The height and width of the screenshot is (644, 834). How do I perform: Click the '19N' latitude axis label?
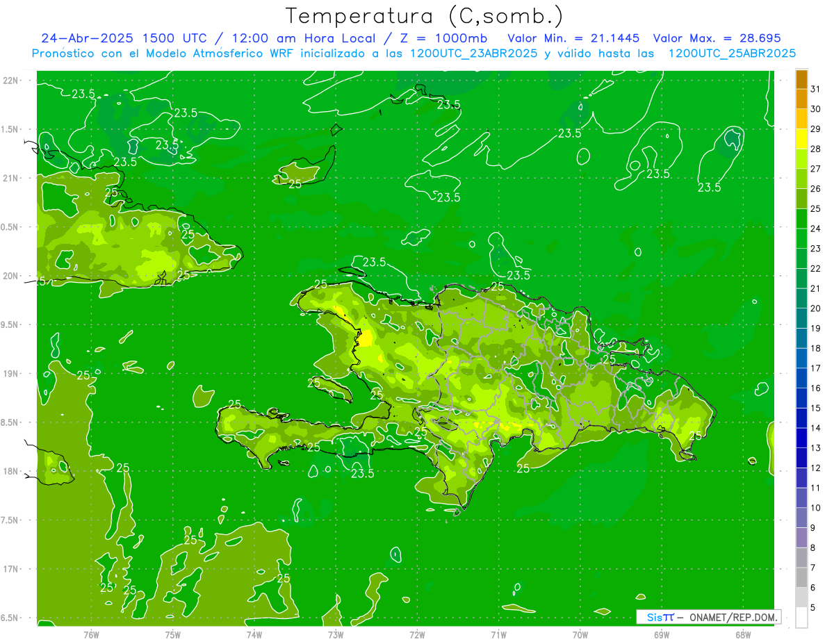click(10, 374)
